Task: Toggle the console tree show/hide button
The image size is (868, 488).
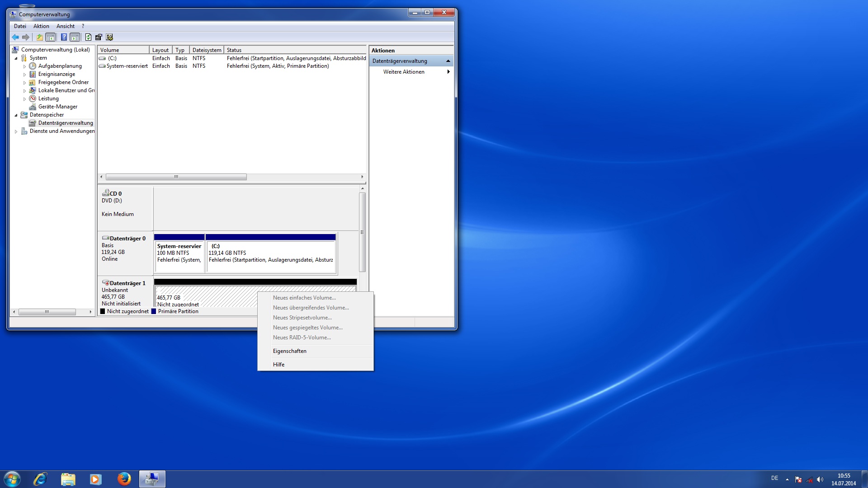Action: click(51, 38)
